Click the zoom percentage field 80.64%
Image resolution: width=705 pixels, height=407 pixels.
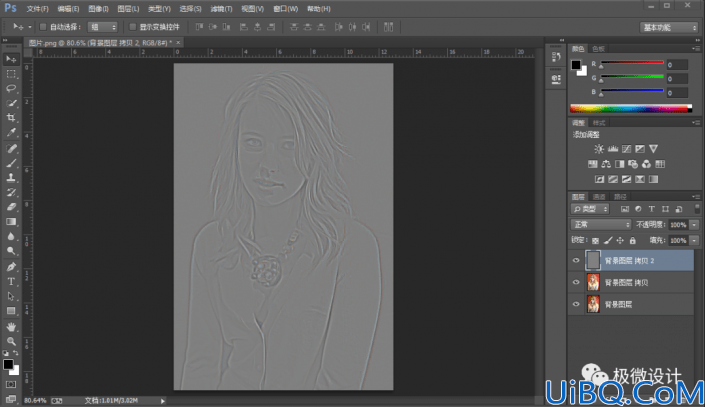click(x=35, y=401)
